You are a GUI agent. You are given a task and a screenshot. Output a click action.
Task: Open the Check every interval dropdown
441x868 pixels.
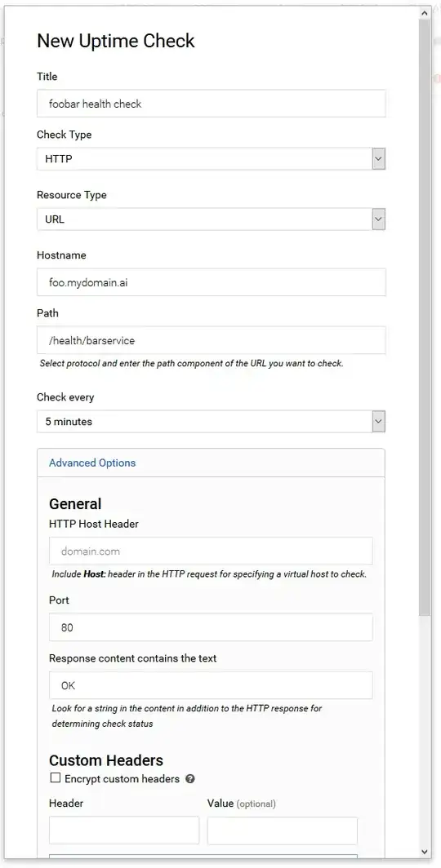tap(211, 421)
